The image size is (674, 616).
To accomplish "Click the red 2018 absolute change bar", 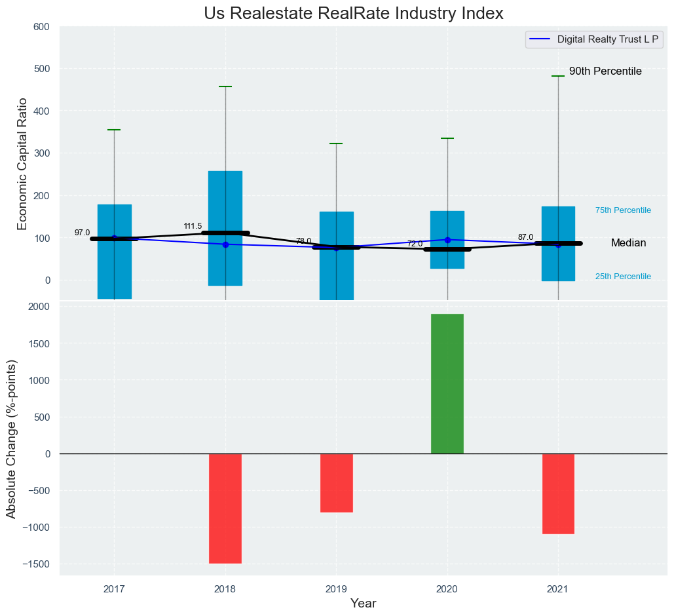I will (x=225, y=508).
